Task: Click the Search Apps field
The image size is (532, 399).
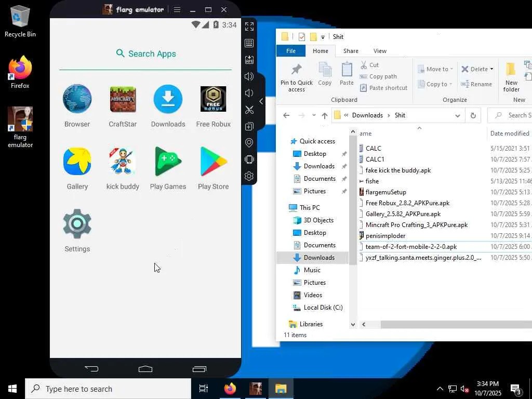Action: 145,54
